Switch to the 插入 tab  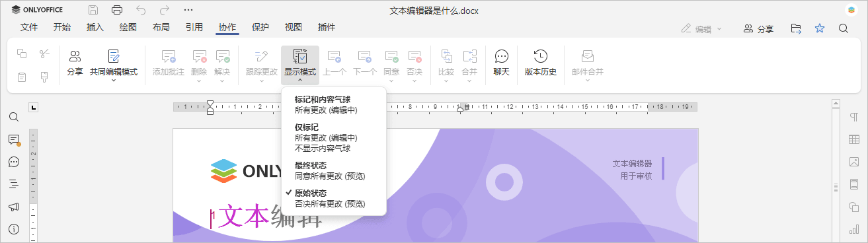(x=95, y=27)
